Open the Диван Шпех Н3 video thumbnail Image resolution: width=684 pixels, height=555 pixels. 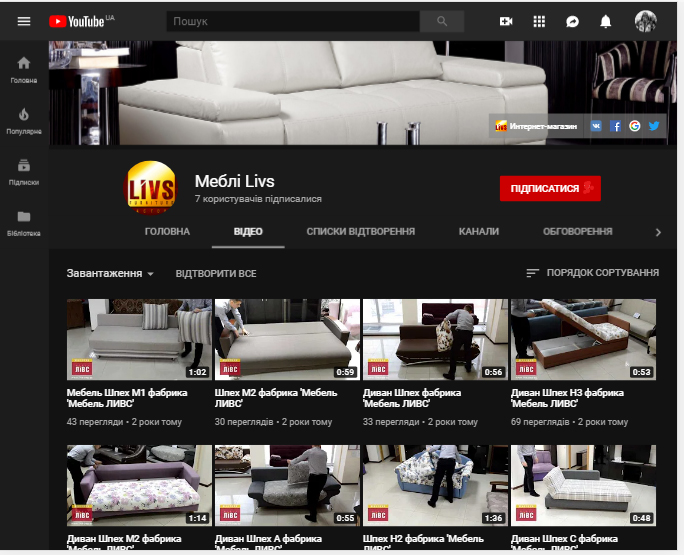click(x=583, y=339)
